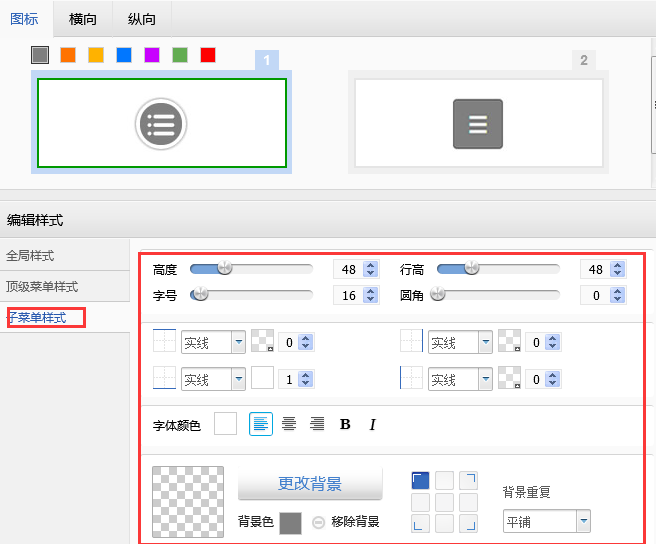Open 顶级菜单样式 settings
656x544 pixels.
(x=42, y=287)
